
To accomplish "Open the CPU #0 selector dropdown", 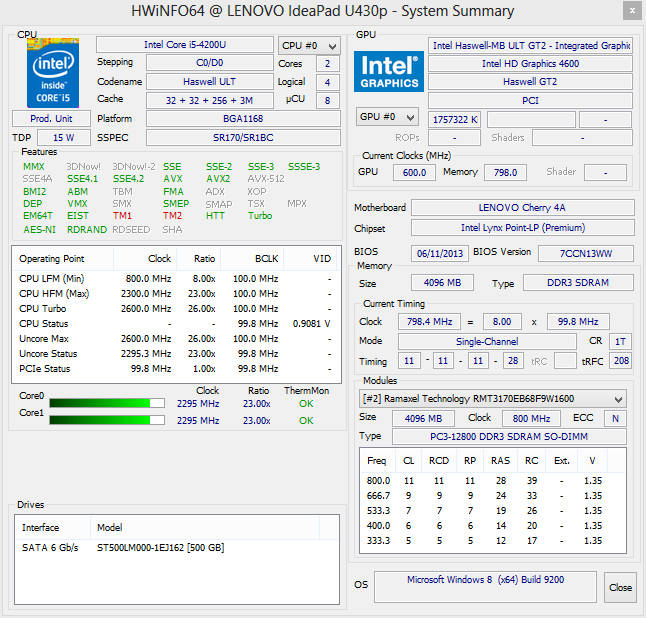I will [x=305, y=45].
